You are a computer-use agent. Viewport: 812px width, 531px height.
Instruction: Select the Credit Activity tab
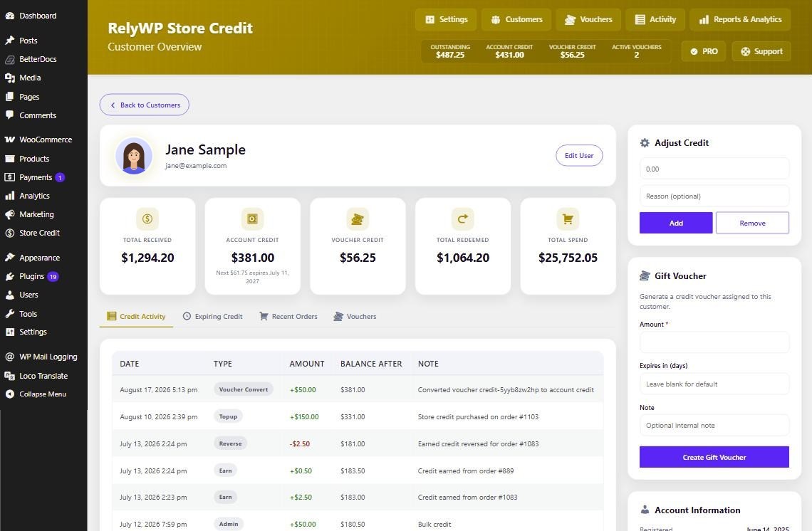coord(136,317)
